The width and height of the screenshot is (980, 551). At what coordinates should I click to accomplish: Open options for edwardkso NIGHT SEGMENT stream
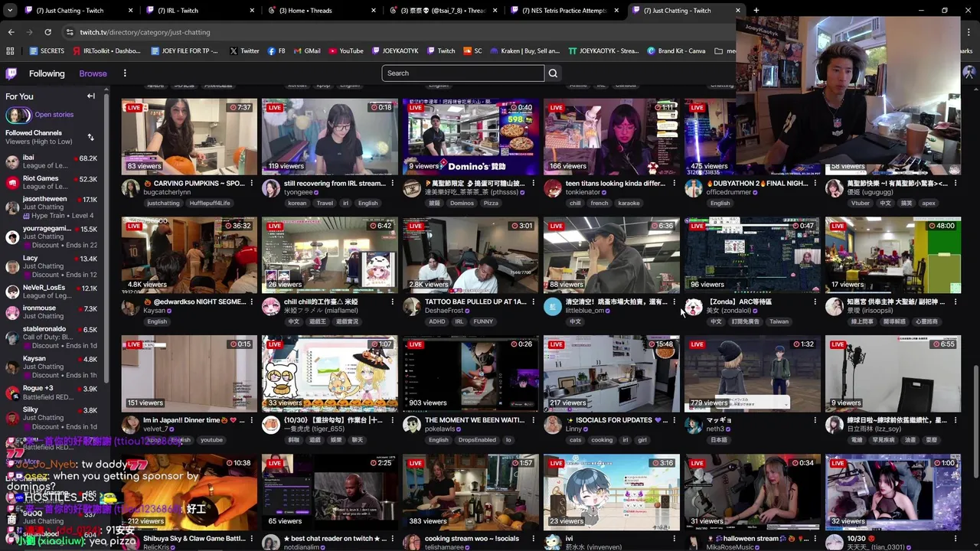pos(252,302)
